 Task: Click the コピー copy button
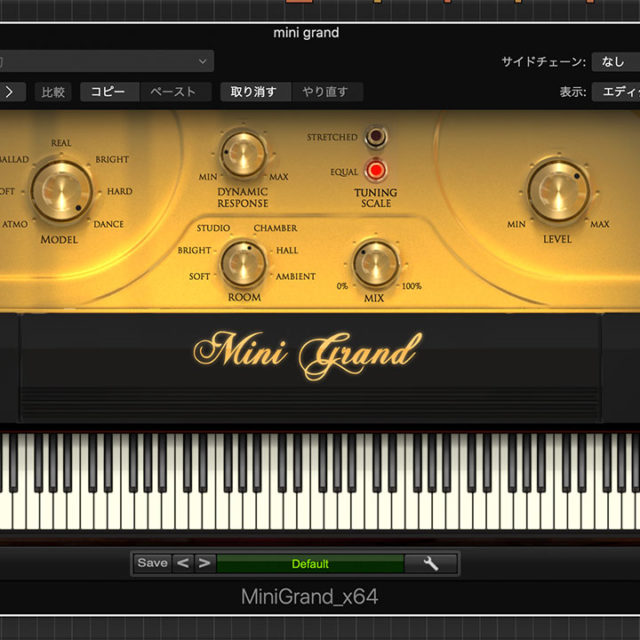pos(108,92)
